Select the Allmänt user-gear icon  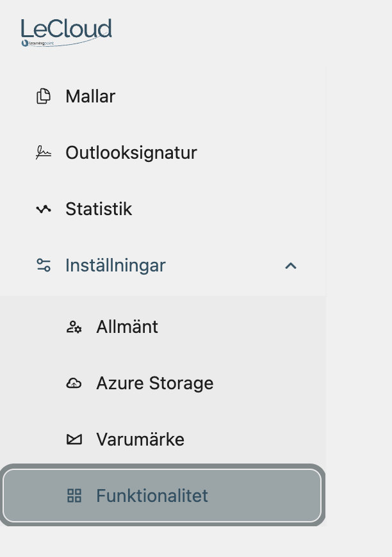[74, 327]
